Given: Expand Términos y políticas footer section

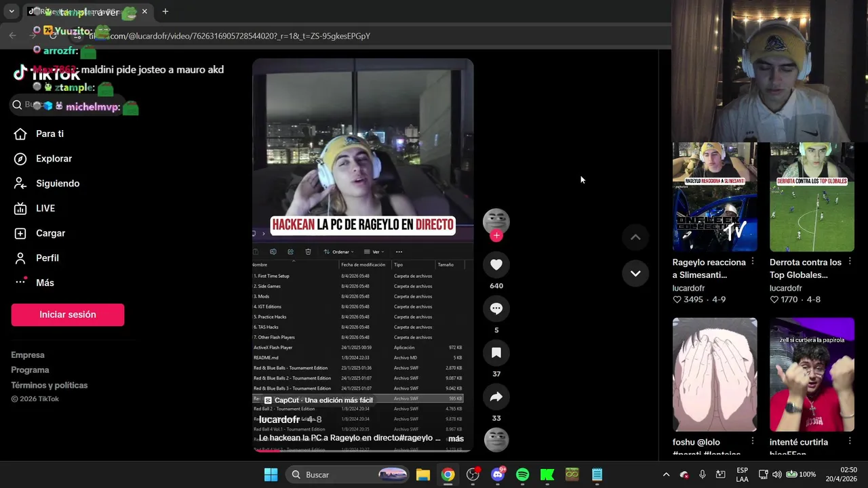Looking at the screenshot, I should [50, 385].
